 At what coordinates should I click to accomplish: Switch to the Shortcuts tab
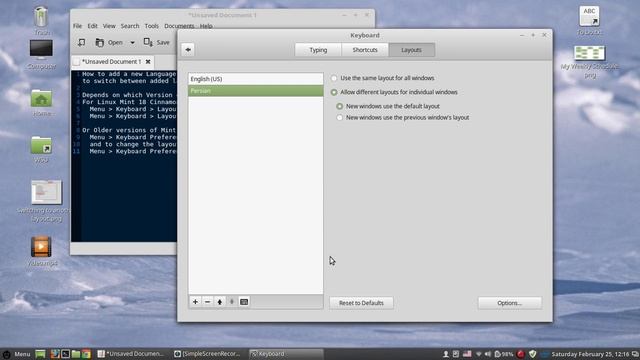(365, 50)
